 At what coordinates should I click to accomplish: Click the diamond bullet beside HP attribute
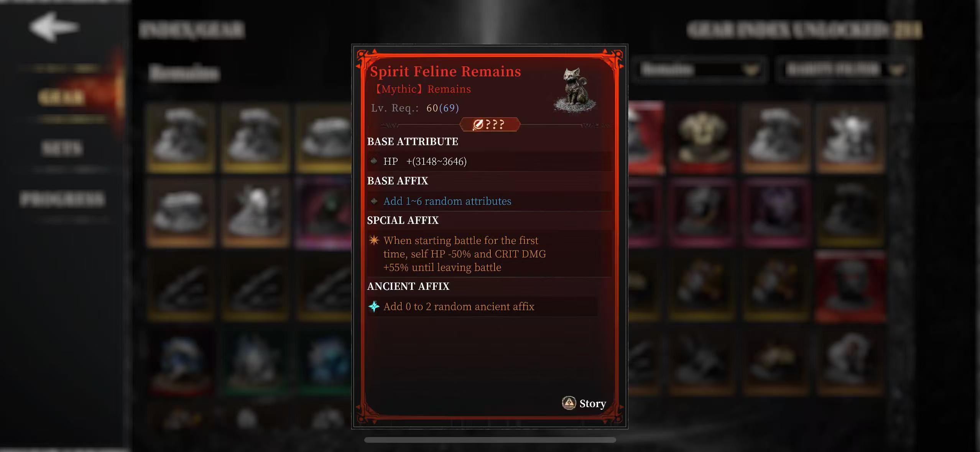pos(374,161)
